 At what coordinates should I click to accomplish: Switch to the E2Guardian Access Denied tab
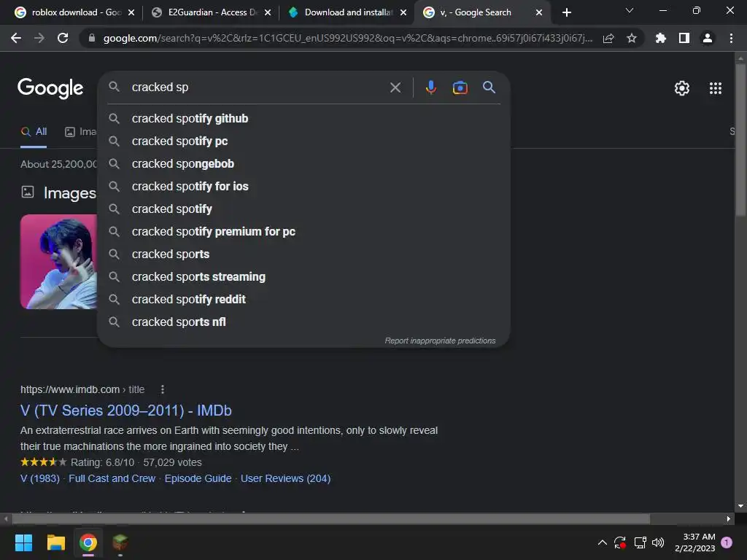(x=211, y=12)
